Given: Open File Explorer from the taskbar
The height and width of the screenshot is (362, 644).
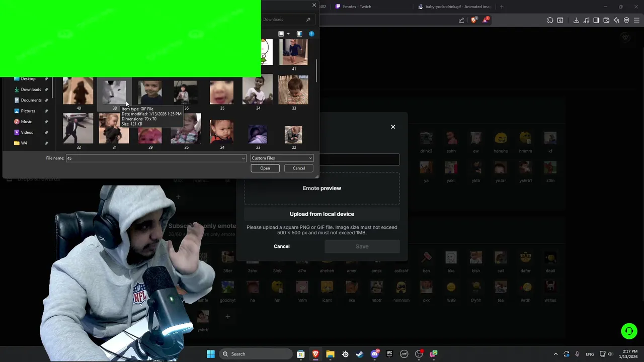Looking at the screenshot, I should point(330,354).
